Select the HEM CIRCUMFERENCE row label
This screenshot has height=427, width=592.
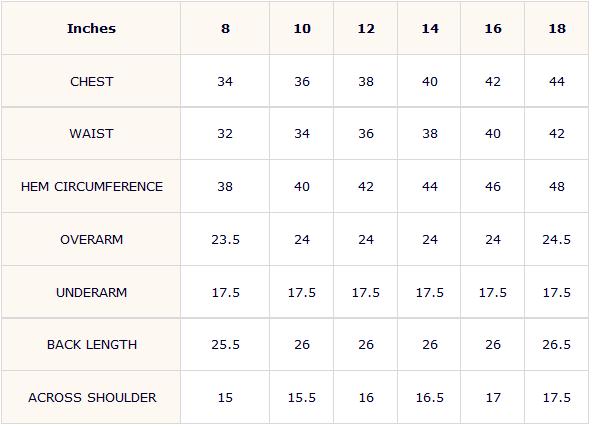click(x=92, y=187)
